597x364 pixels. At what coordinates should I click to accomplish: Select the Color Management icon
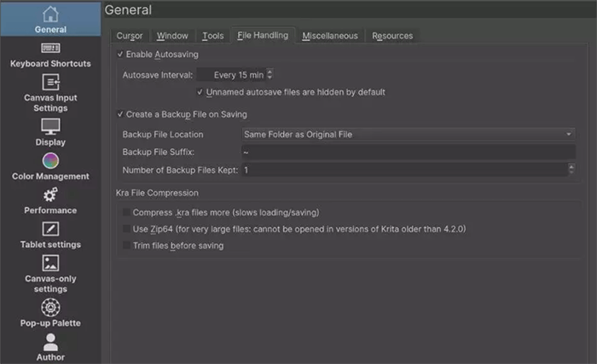tap(50, 160)
